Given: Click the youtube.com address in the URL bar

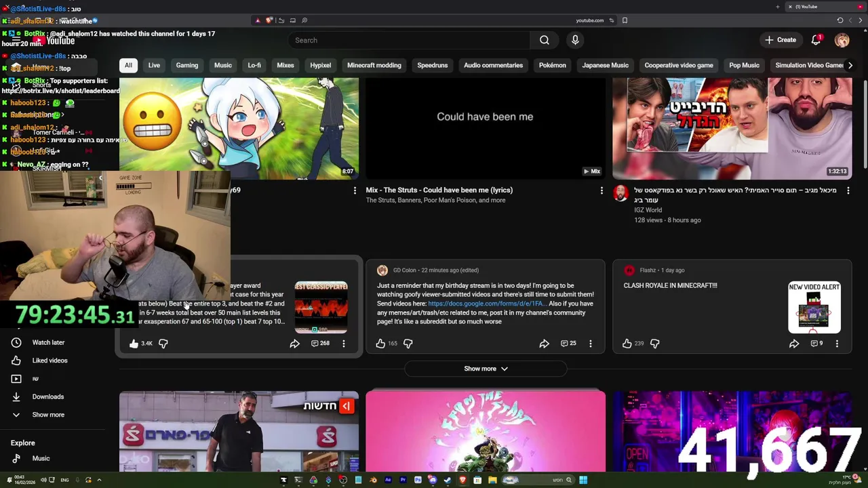Looking at the screenshot, I should (589, 20).
